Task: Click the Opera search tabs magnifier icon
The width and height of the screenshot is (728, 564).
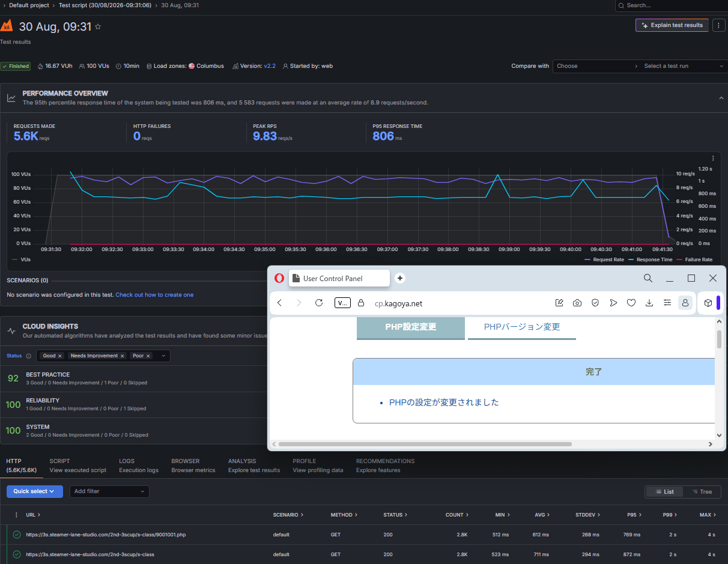Action: point(648,278)
